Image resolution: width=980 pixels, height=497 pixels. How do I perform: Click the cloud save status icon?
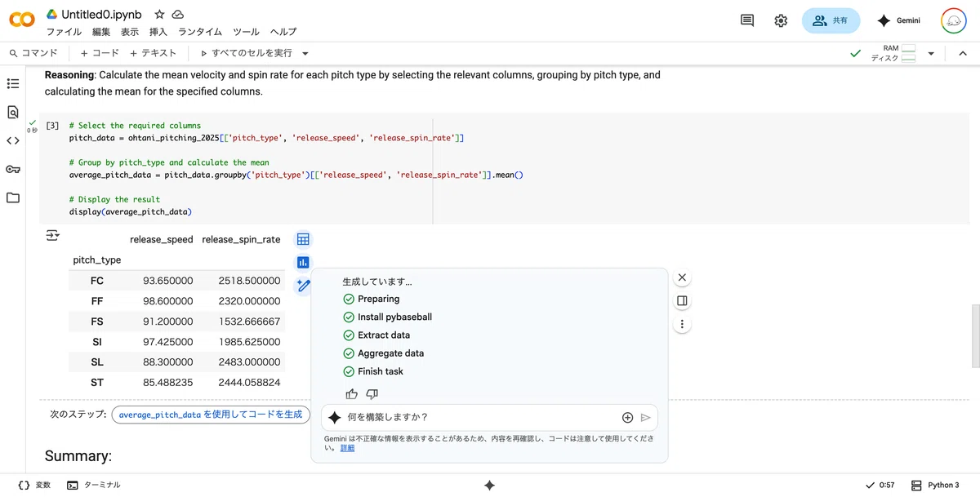point(178,15)
